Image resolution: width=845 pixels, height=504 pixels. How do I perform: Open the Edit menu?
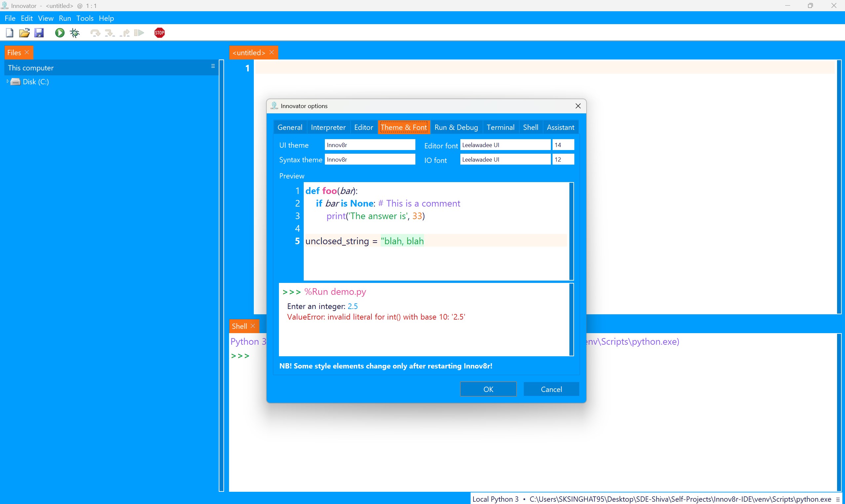coord(27,18)
